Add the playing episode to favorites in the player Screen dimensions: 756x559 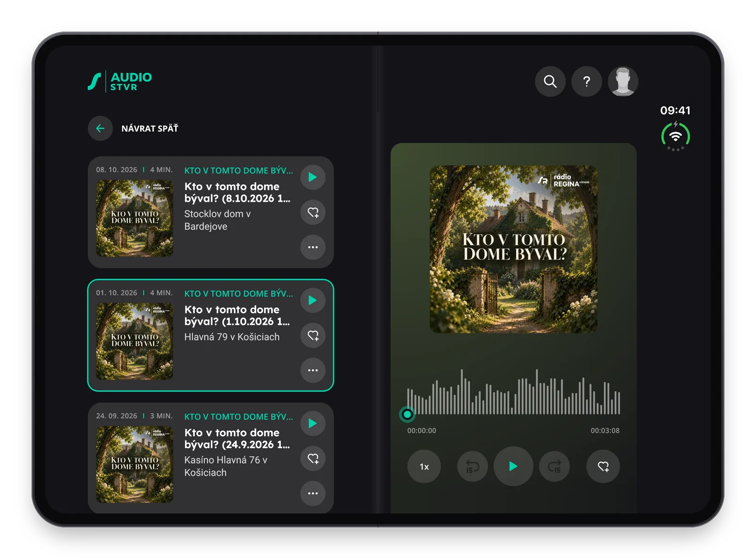click(x=603, y=466)
